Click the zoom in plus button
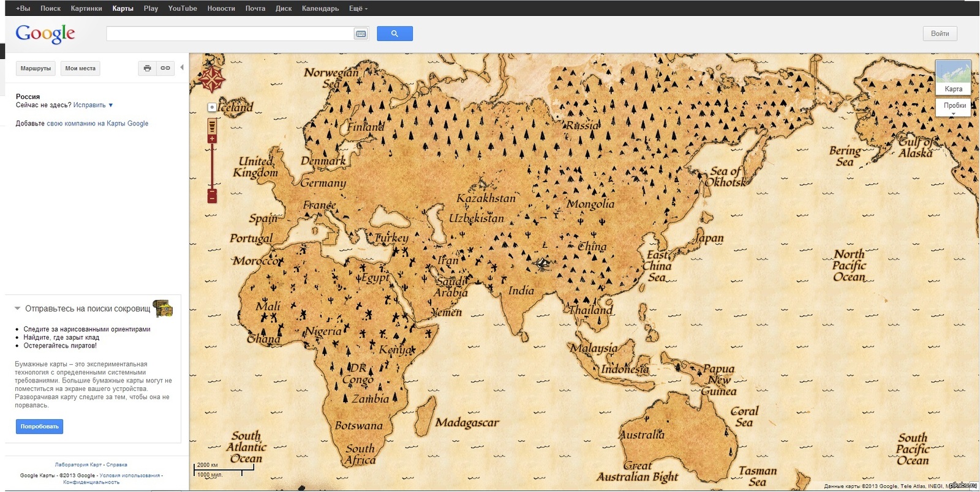The image size is (980, 492). point(212,139)
